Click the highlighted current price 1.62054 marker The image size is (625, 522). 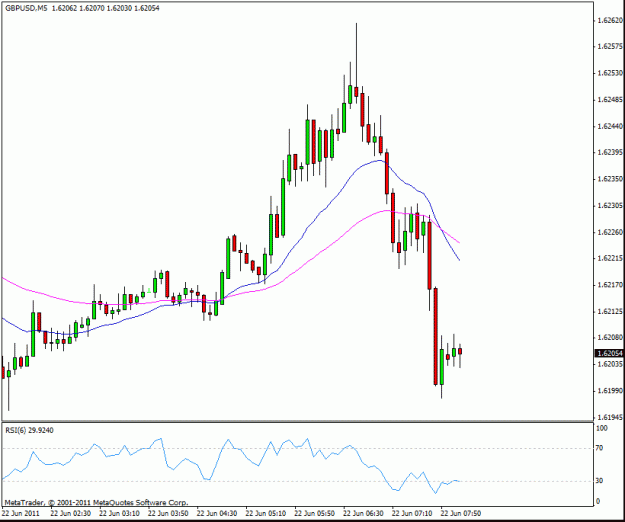[x=609, y=353]
